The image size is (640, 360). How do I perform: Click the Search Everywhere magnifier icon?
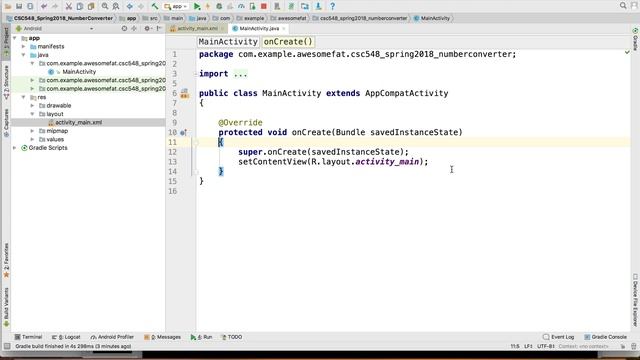pyautogui.click(x=623, y=5)
